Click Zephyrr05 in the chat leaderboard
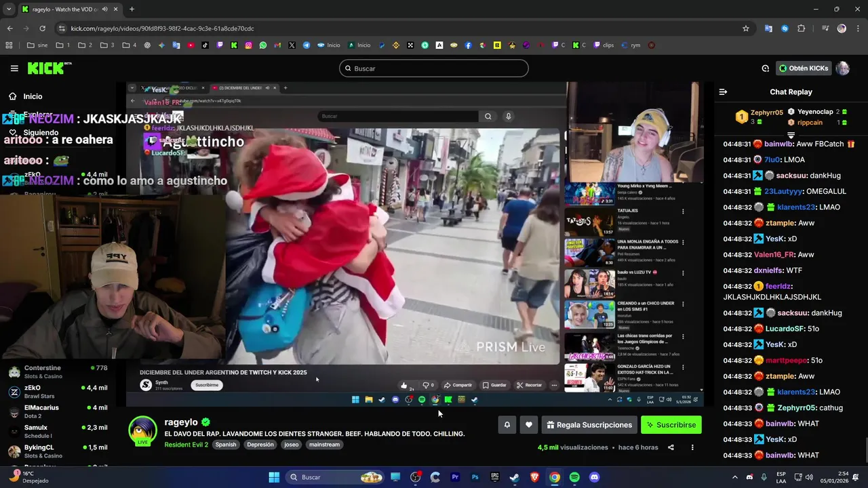Viewport: 868px width, 488px height. click(766, 113)
